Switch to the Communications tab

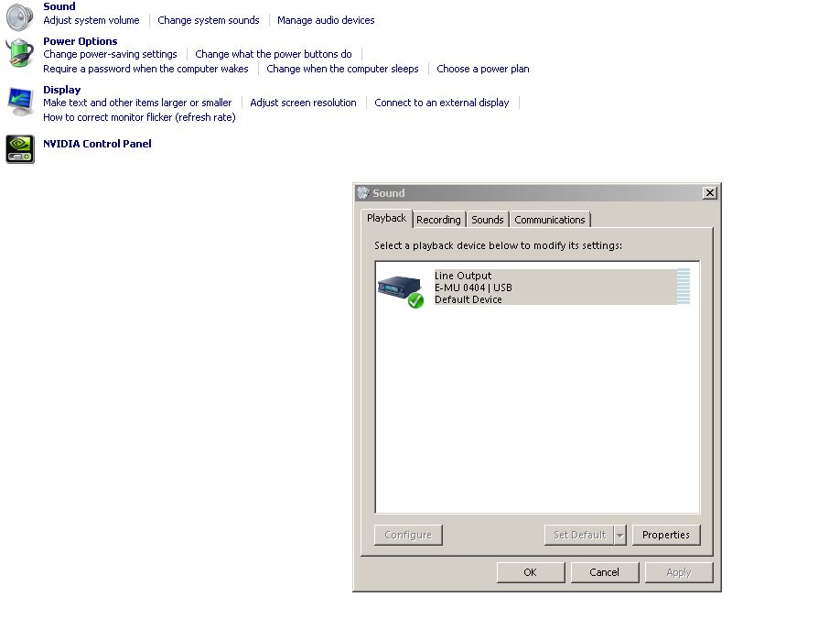[549, 220]
